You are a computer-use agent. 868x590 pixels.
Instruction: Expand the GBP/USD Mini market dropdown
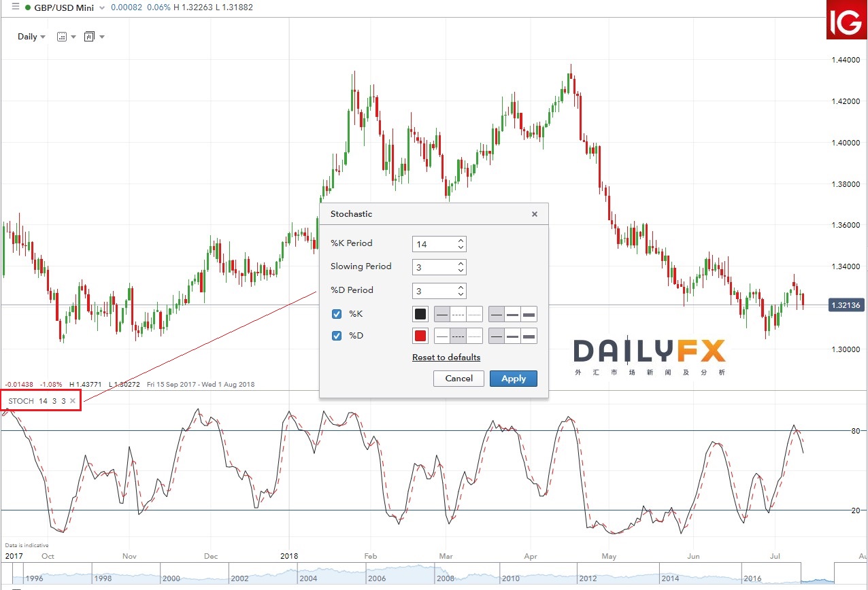coord(102,7)
